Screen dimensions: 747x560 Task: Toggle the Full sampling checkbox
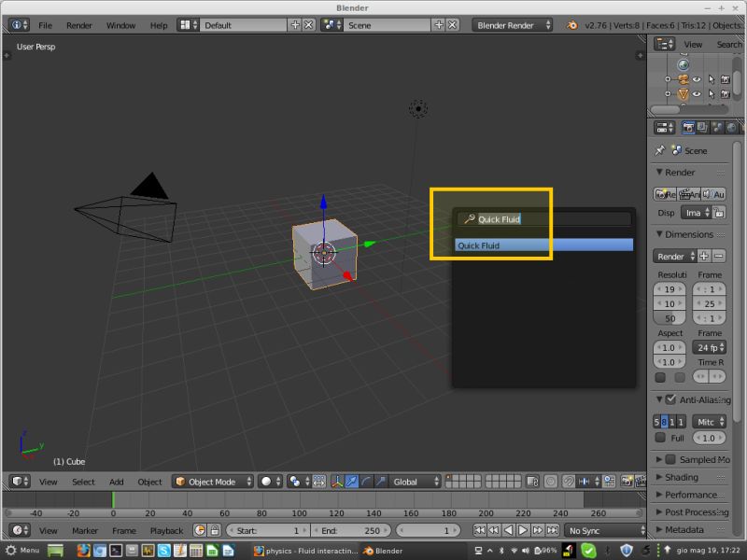(x=660, y=438)
